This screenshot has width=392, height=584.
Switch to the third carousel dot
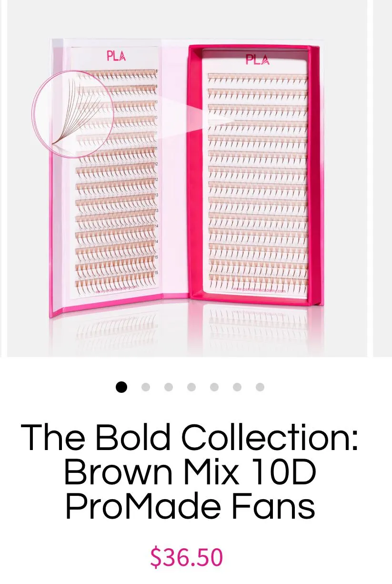coord(169,387)
